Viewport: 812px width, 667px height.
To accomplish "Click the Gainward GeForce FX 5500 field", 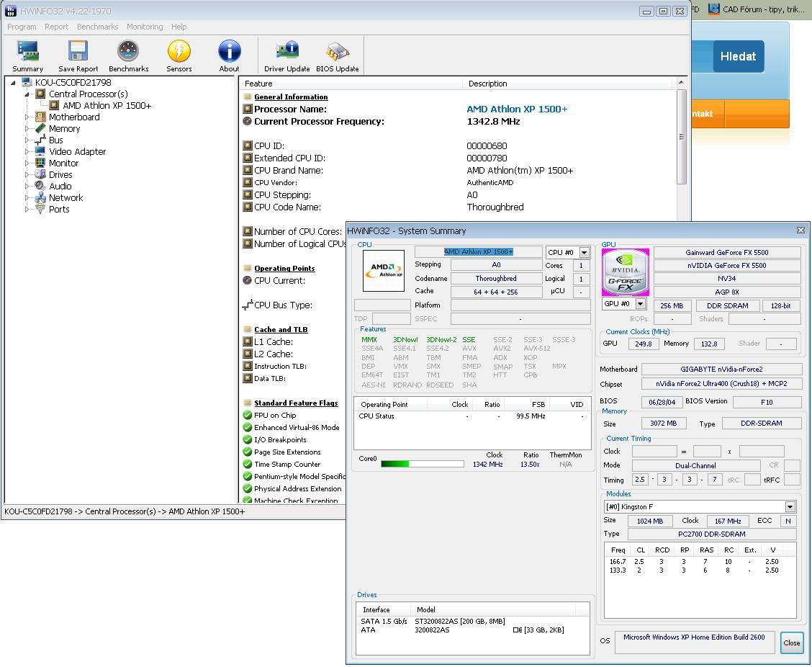I will tap(727, 252).
